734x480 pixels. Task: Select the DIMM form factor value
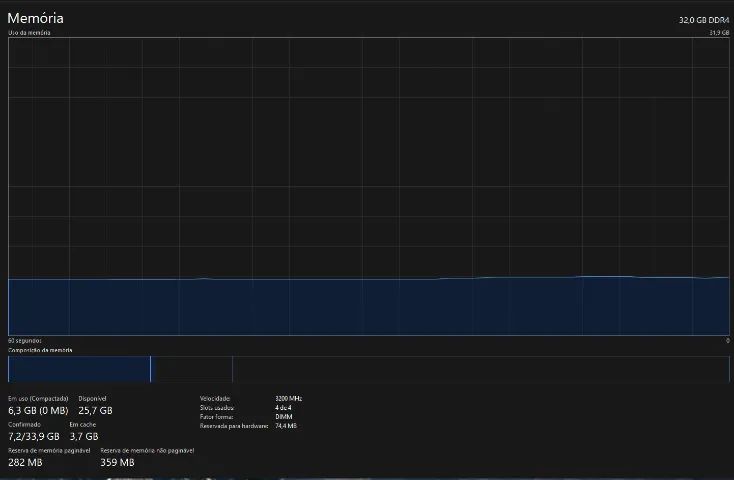pyautogui.click(x=284, y=417)
